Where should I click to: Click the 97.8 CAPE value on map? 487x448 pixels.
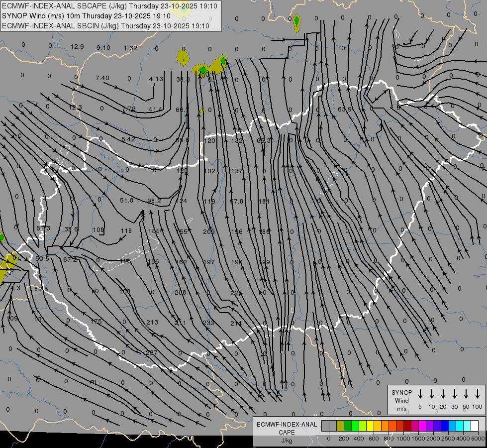tap(236, 202)
